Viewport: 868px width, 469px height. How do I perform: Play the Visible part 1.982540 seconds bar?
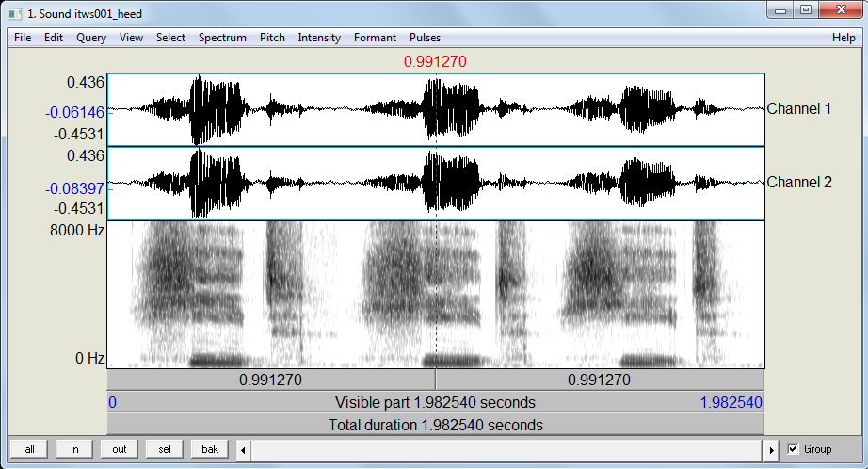pos(435,402)
